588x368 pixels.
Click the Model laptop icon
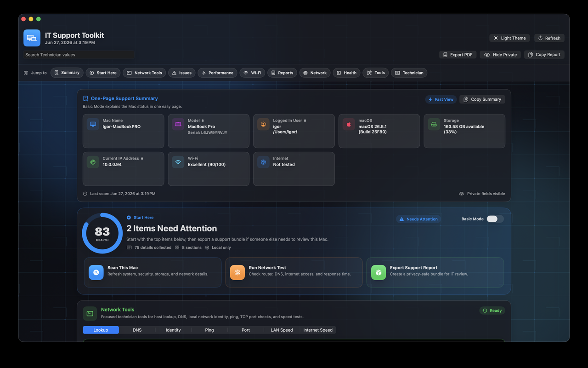[178, 124]
